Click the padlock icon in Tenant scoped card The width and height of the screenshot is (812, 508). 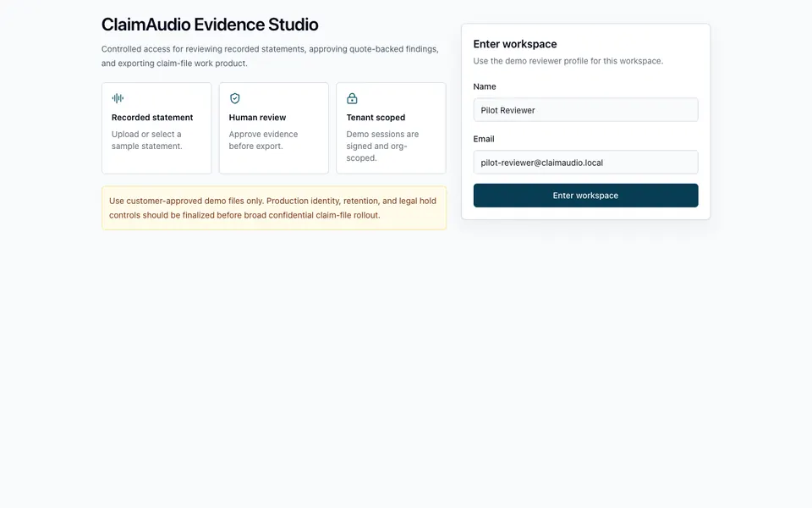coord(352,98)
